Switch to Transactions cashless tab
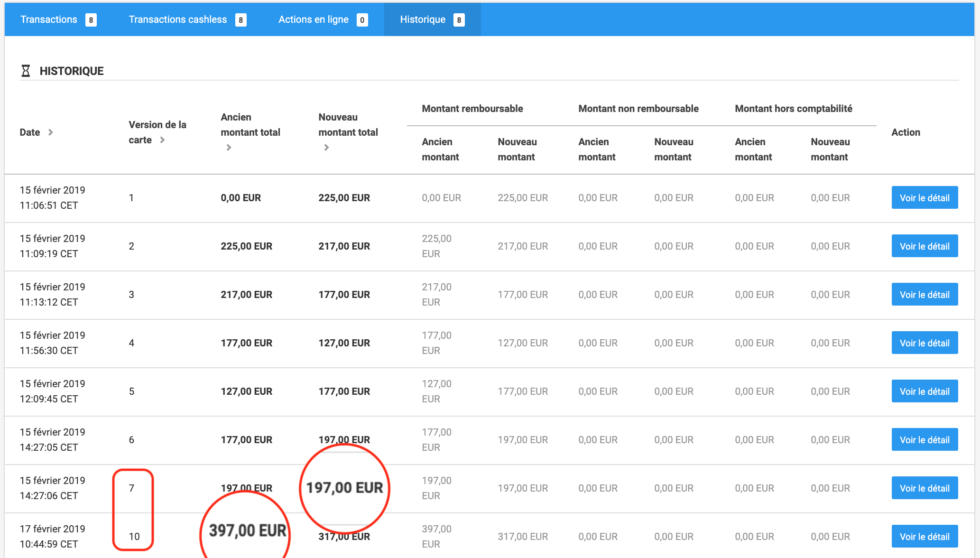 (178, 19)
